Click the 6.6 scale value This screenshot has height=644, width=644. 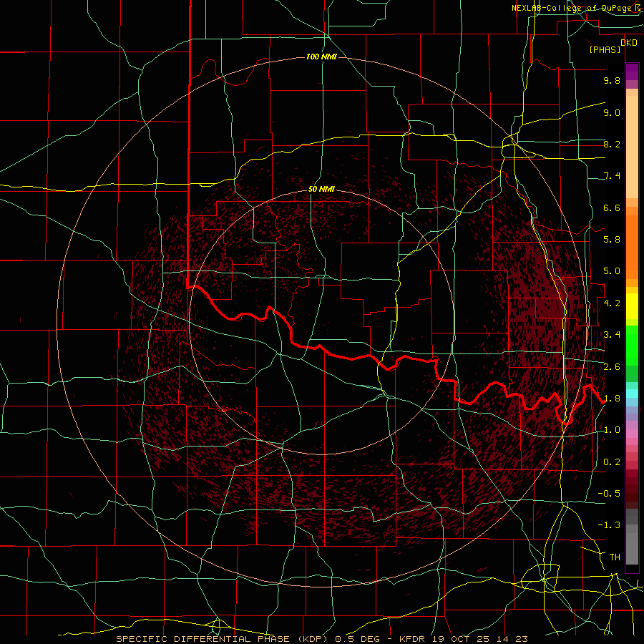(612, 208)
